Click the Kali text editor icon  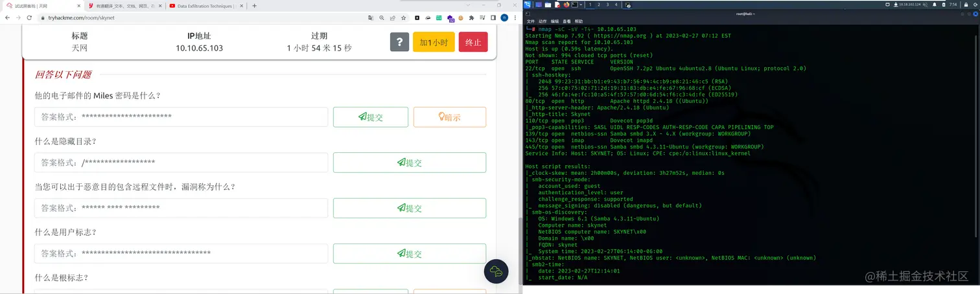point(557,5)
